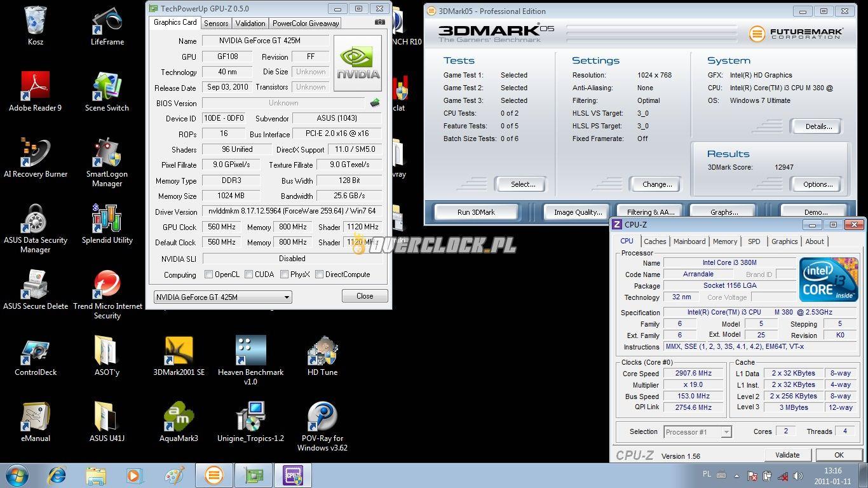
Task: Open the ASUS U41J folder
Action: (x=107, y=422)
